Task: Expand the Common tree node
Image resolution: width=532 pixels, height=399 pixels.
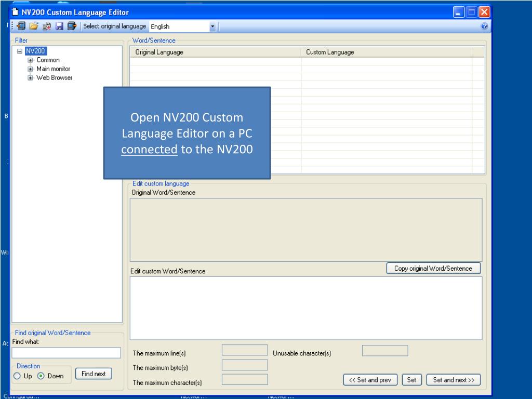Action: coord(30,60)
